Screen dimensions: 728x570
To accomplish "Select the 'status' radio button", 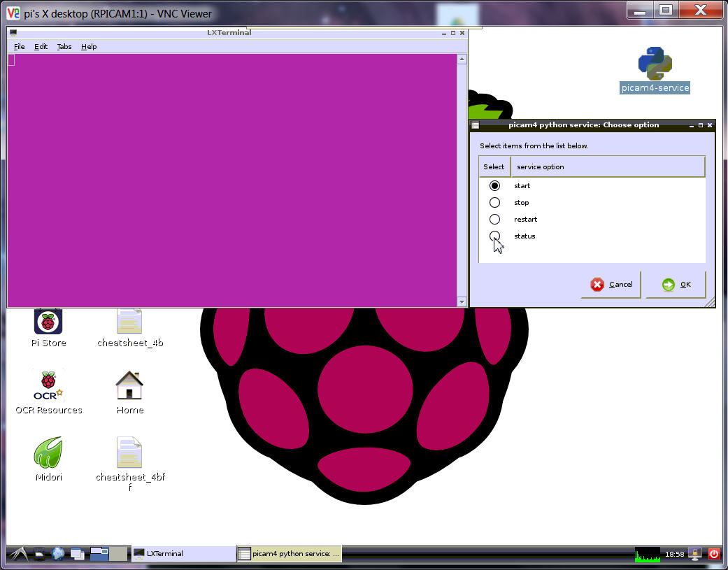I will 494,236.
